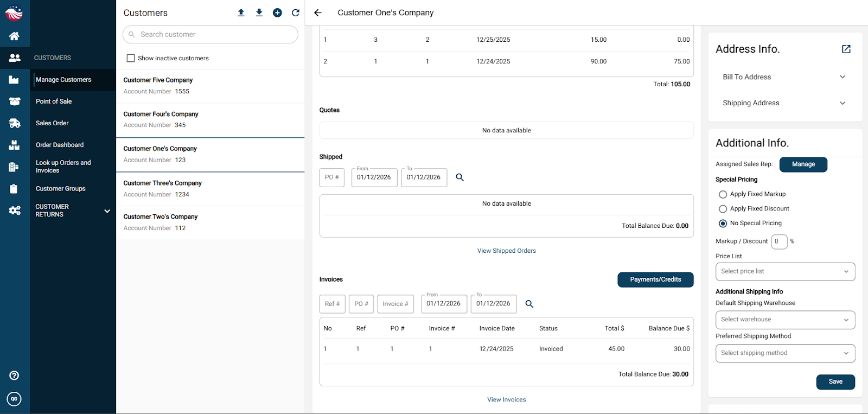Select Apply Fixed Discount radio option
The height and width of the screenshot is (414, 868).
(723, 209)
